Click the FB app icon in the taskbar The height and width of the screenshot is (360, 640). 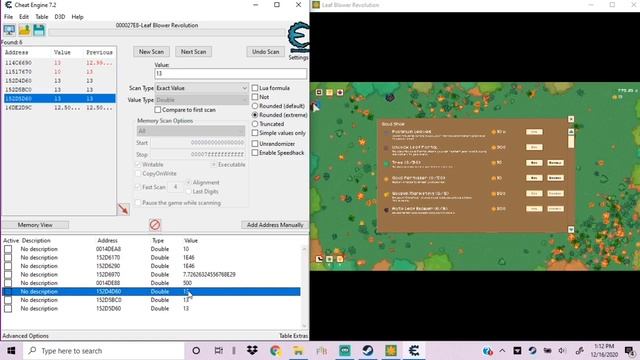(322, 351)
